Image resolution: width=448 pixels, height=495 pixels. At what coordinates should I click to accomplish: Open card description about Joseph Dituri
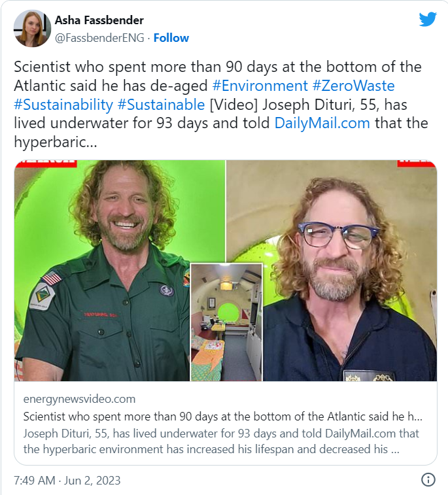tap(221, 441)
